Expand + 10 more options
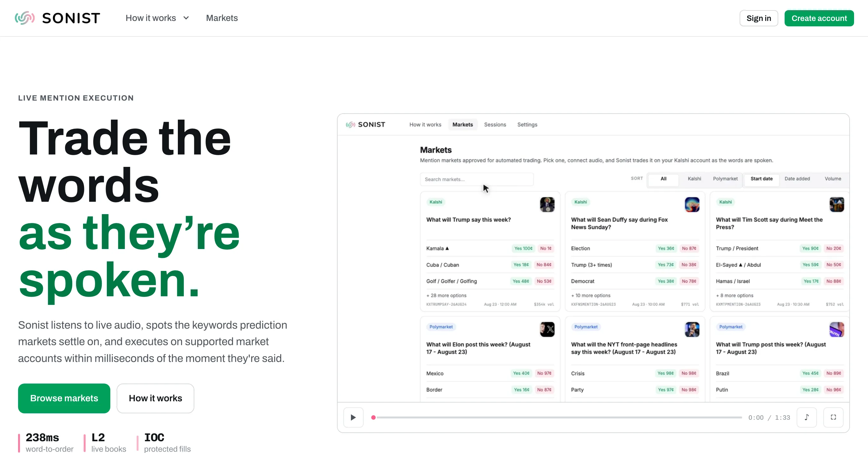The width and height of the screenshot is (868, 453). tap(591, 295)
